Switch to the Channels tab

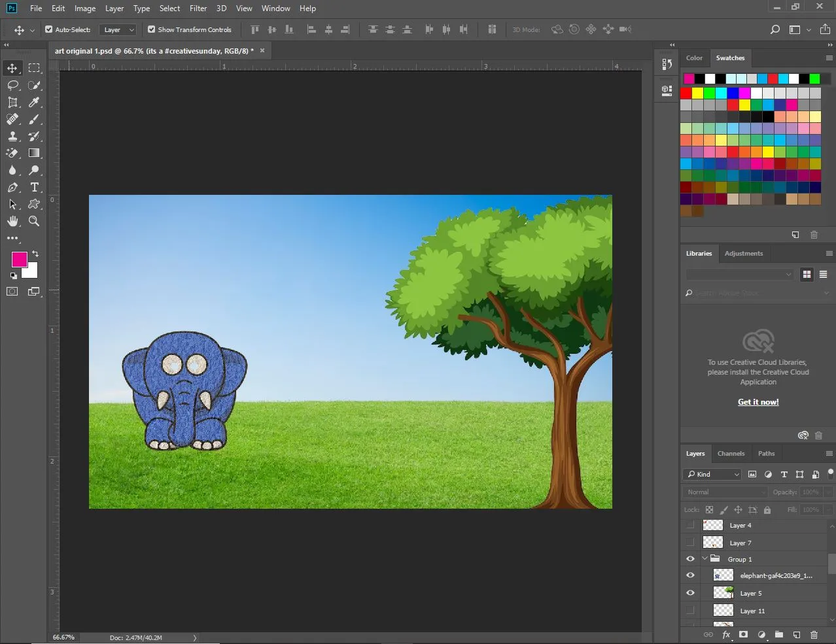[x=731, y=453]
